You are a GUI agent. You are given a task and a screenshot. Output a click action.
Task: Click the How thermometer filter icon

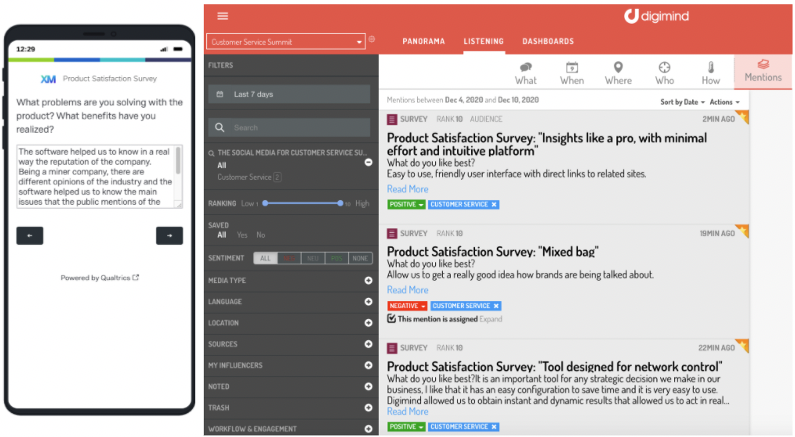(x=711, y=68)
